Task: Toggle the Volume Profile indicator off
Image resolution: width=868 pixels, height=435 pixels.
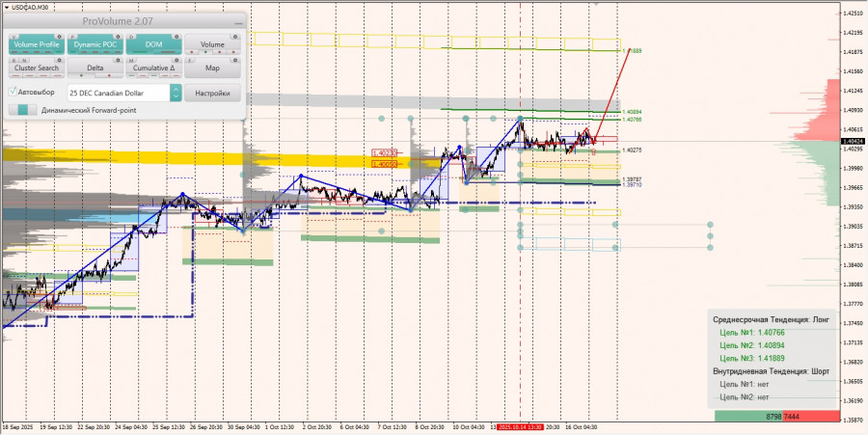Action: [x=37, y=44]
